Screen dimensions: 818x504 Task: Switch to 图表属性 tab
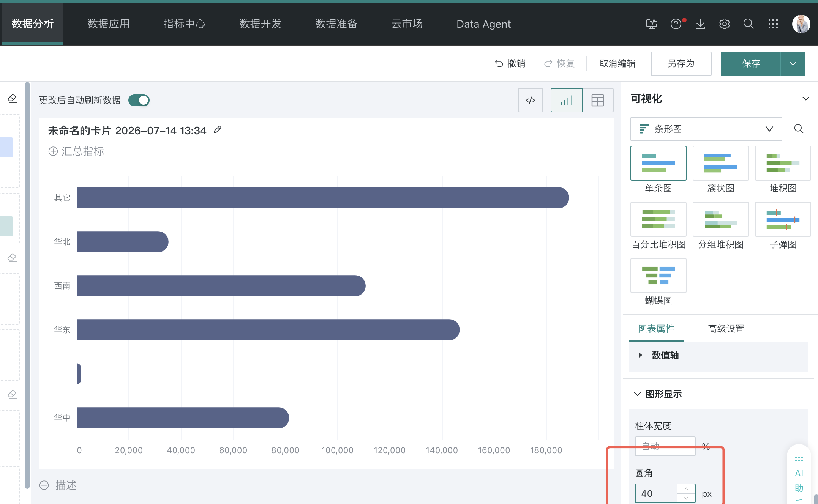(x=656, y=329)
